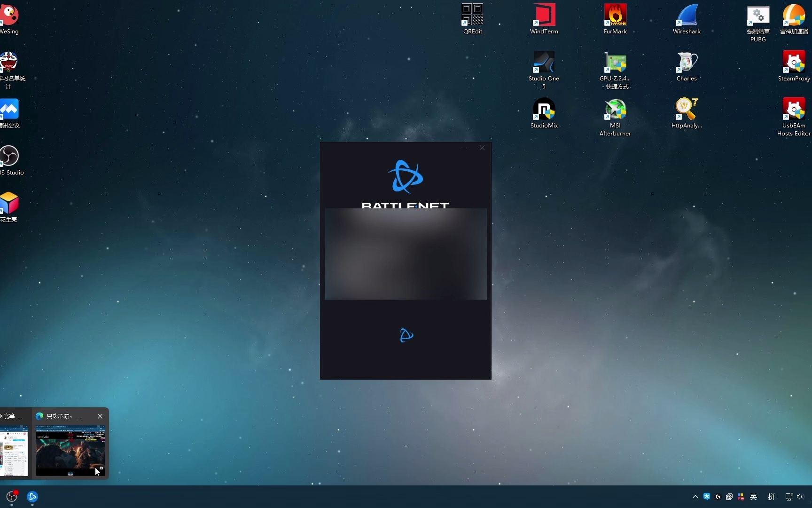Screen dimensions: 812x508
Task: Close the Battle.net launcher window
Action: point(482,148)
